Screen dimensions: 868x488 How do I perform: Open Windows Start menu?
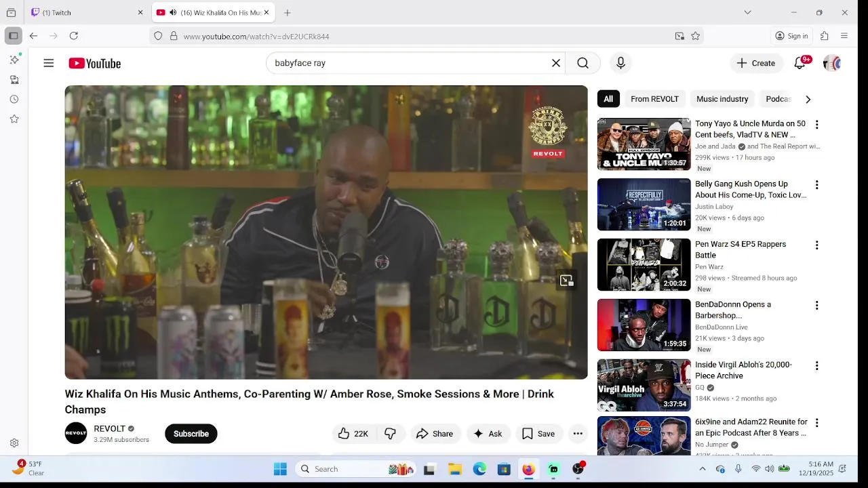(x=280, y=469)
